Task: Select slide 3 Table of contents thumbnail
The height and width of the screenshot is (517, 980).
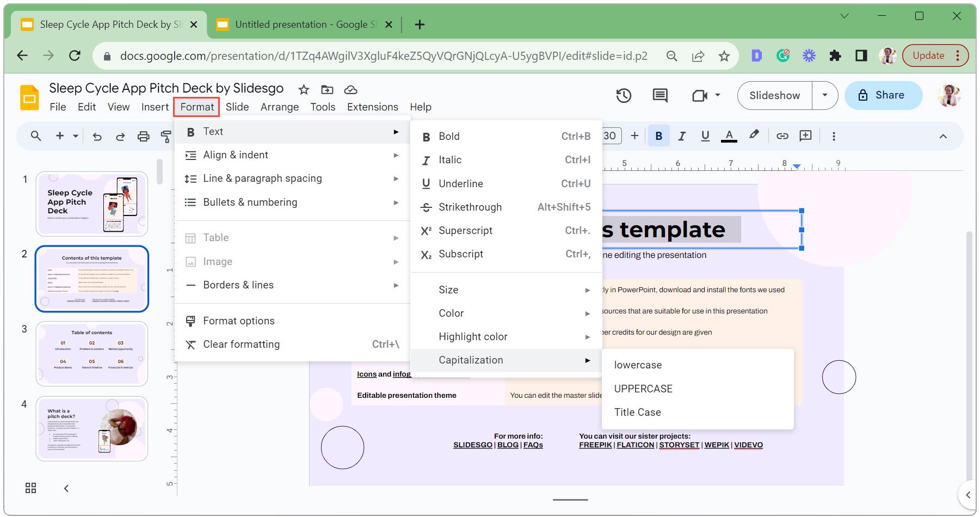Action: [91, 354]
